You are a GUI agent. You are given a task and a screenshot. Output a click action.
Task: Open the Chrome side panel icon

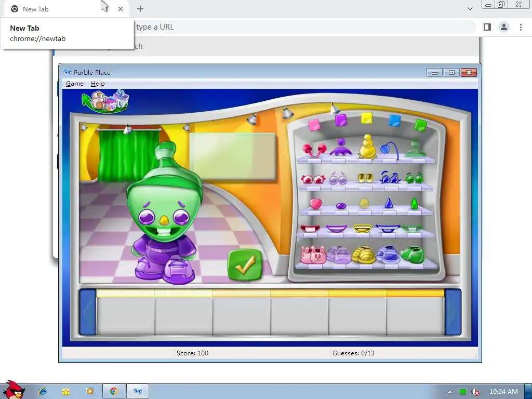tap(487, 27)
